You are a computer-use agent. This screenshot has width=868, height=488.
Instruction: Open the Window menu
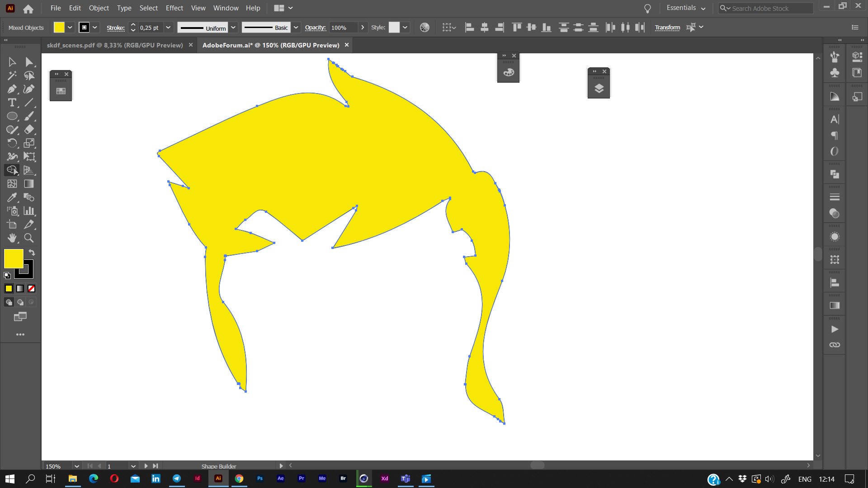click(x=226, y=8)
